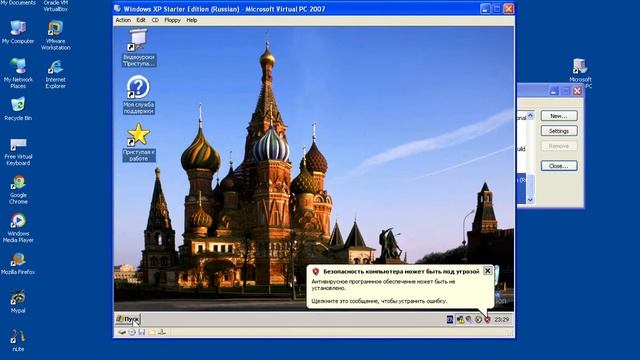Image resolution: width=640 pixels, height=360 pixels.
Task: Click New... button in Virtual PC Console
Action: pyautogui.click(x=559, y=116)
